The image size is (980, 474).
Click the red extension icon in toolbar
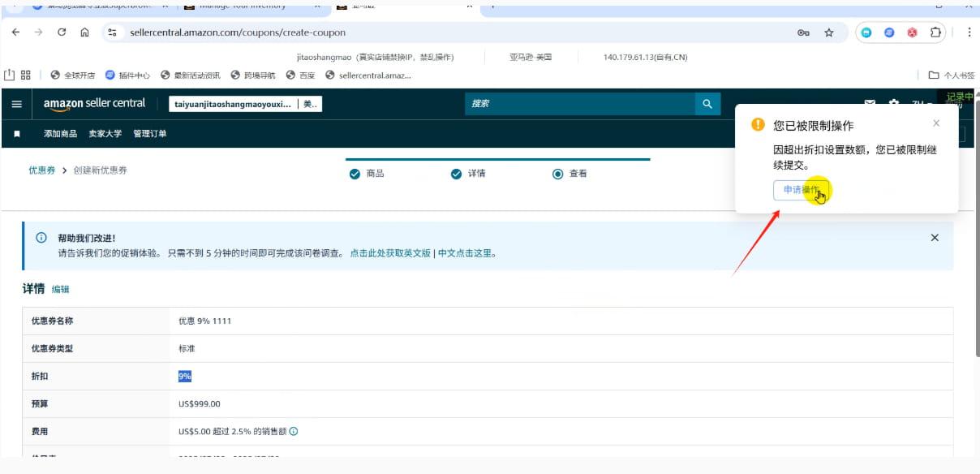pyautogui.click(x=912, y=32)
